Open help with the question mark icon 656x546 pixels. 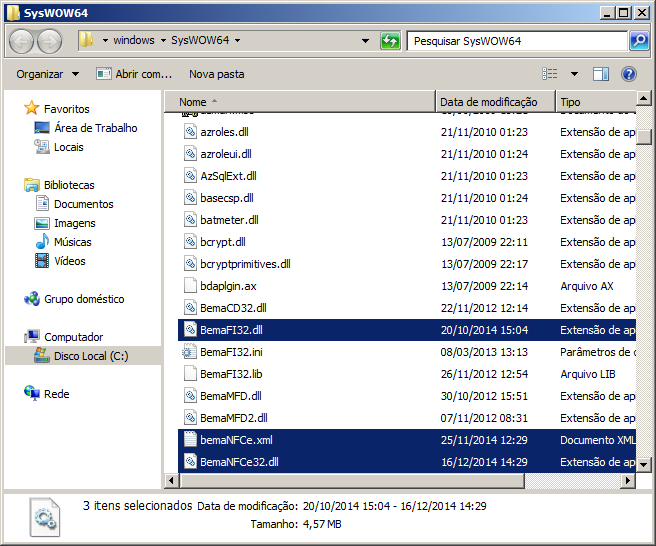coord(629,74)
